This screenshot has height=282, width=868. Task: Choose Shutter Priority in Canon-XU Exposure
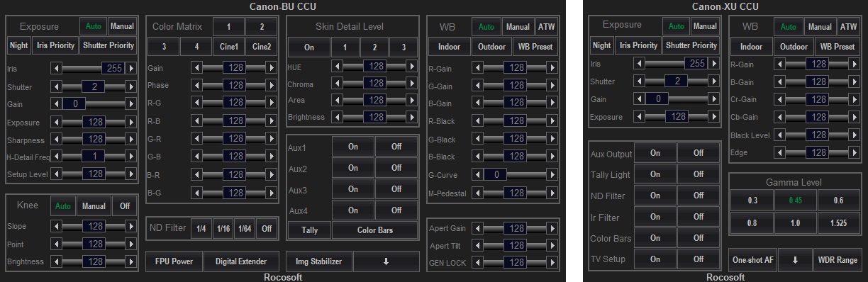691,45
